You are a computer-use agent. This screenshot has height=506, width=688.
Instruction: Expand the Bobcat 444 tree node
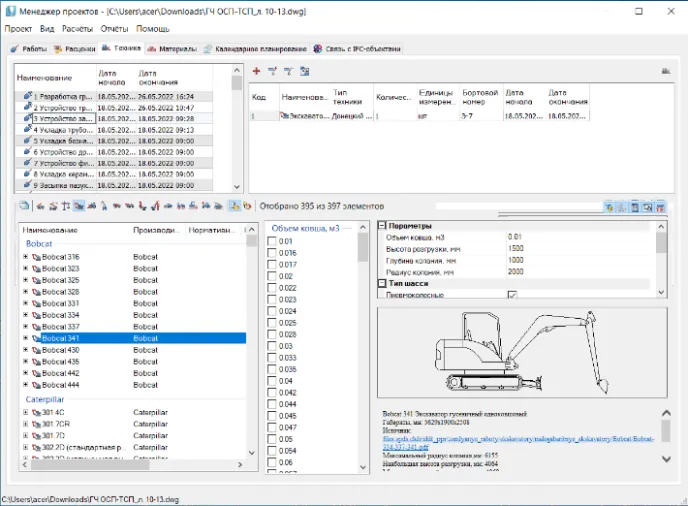(26, 385)
